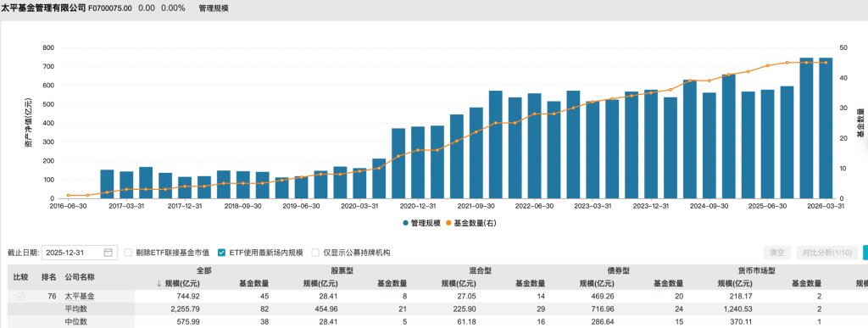Click the 2016-06-30 x-axis label
The image size is (868, 328).
(68, 206)
